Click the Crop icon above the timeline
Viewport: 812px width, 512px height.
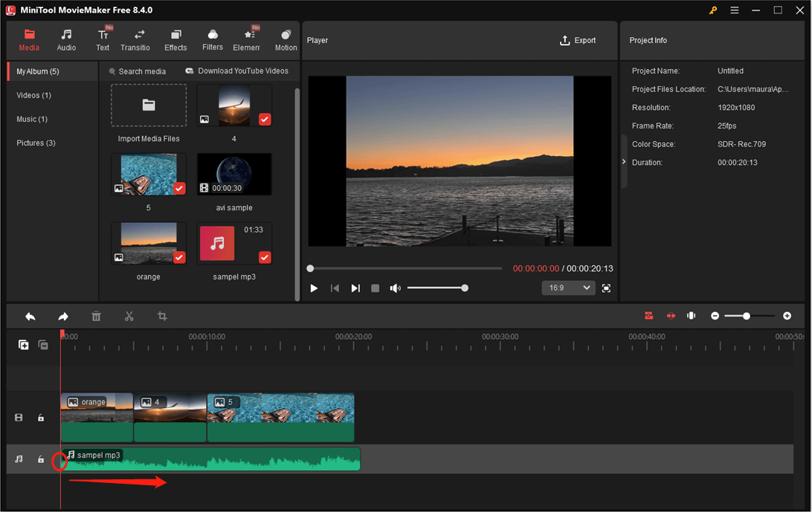pos(162,316)
